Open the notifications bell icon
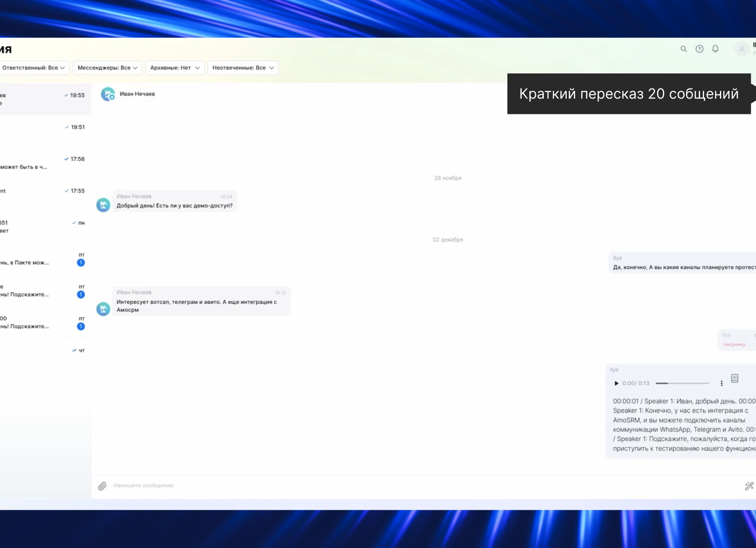This screenshot has height=548, width=756. tap(715, 49)
